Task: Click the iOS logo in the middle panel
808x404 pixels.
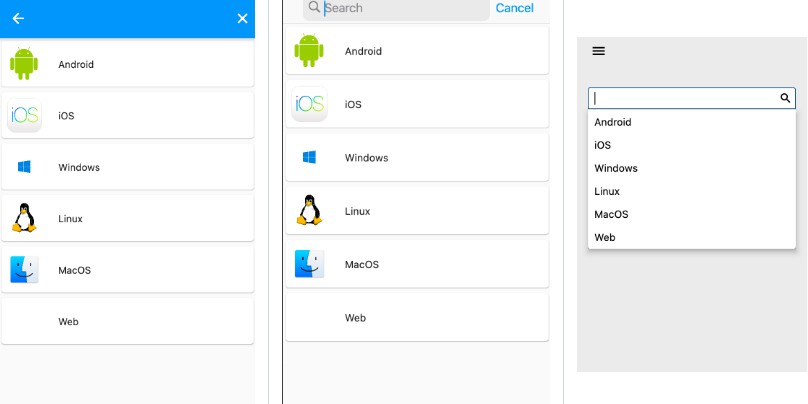Action: [x=309, y=104]
